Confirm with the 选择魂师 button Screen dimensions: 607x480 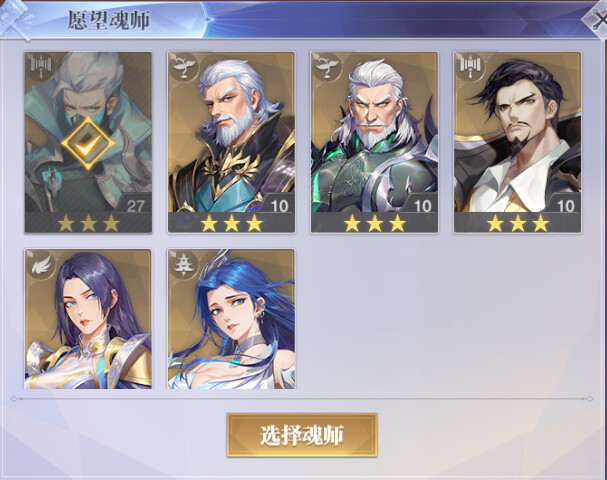[302, 435]
